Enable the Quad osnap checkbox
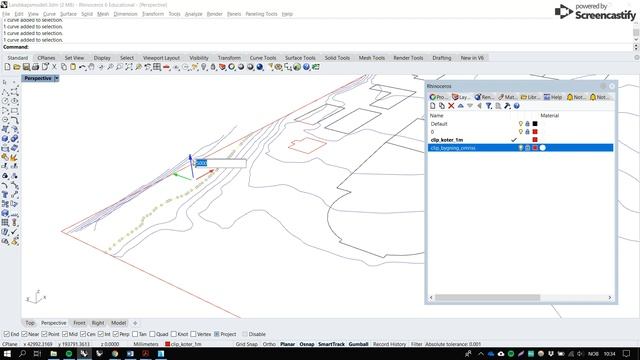 pos(152,334)
